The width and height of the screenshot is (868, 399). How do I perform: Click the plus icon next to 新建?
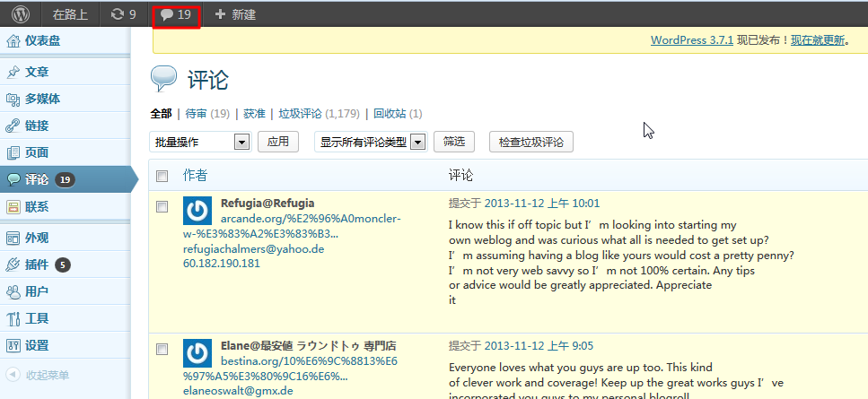[x=220, y=14]
